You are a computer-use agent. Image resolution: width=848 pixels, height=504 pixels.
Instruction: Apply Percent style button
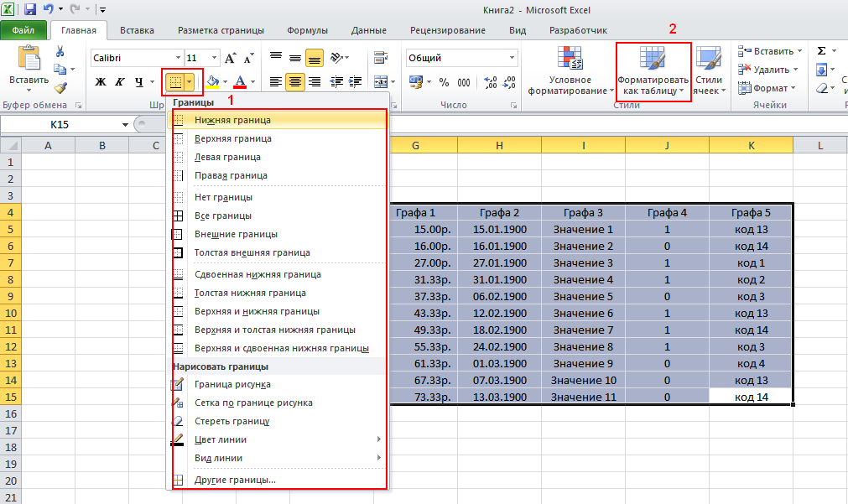click(444, 82)
